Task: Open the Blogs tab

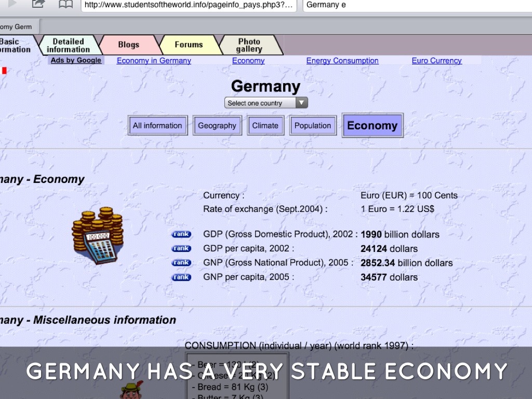Action: coord(128,45)
